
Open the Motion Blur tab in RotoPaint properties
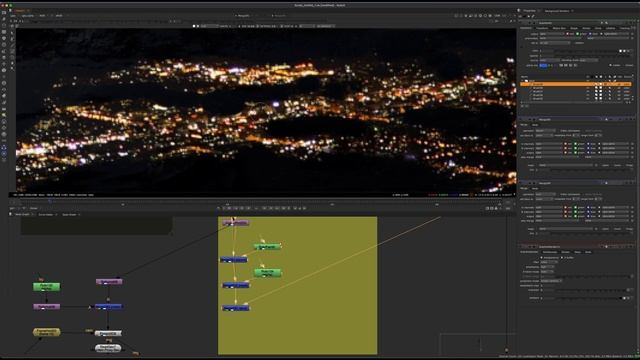click(x=559, y=28)
